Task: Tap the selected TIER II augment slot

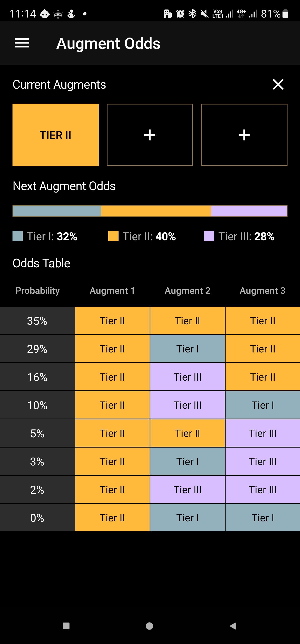Action: [x=56, y=135]
